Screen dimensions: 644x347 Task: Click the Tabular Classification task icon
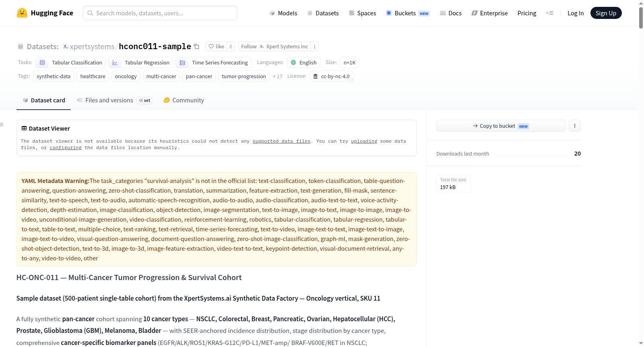(x=42, y=62)
